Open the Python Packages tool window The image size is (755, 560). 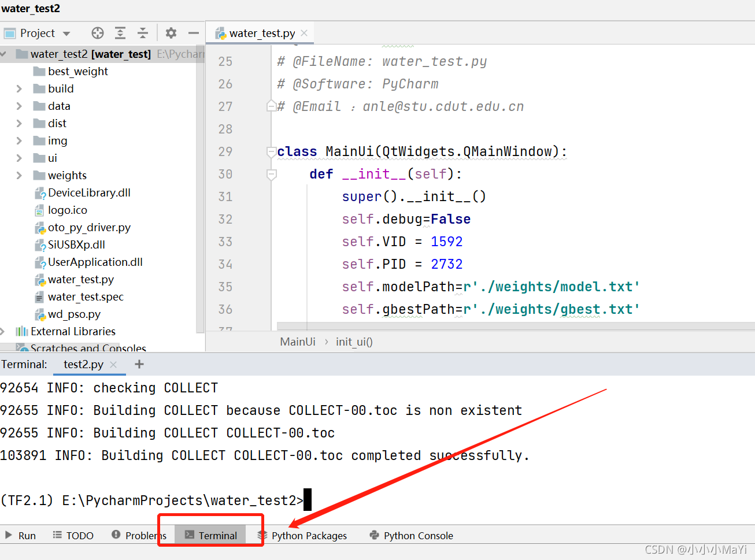click(302, 536)
